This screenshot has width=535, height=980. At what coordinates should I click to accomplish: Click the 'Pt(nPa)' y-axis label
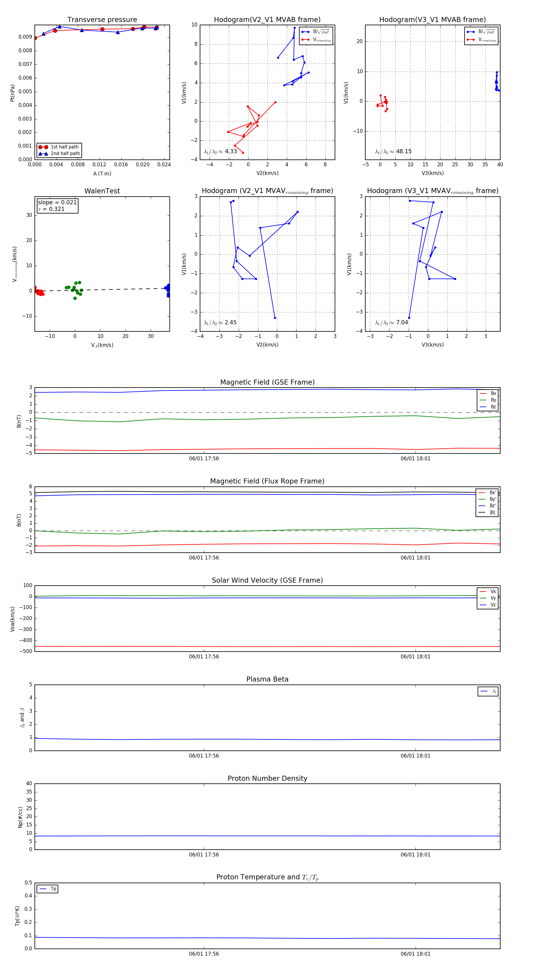click(12, 93)
